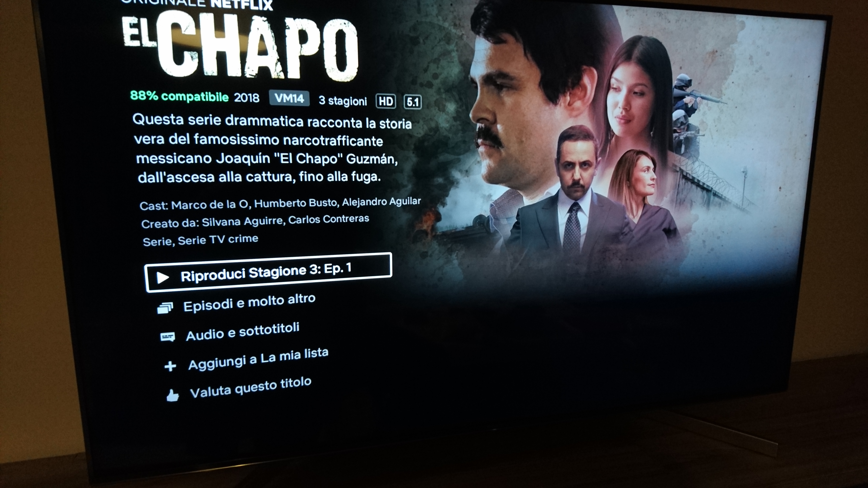868x488 pixels.
Task: Click the VM14 age rating badge
Action: [289, 98]
